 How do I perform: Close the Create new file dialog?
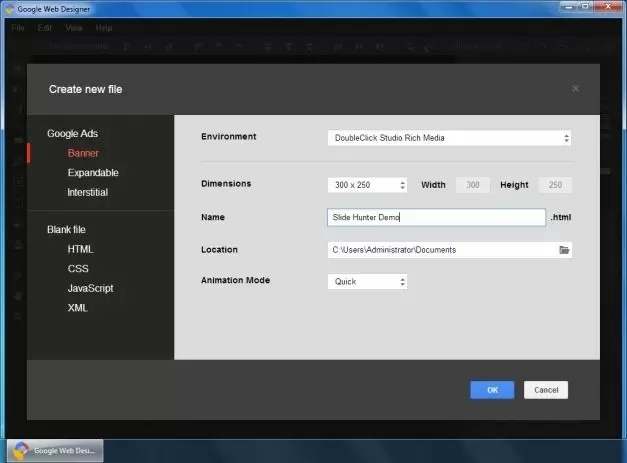(575, 89)
